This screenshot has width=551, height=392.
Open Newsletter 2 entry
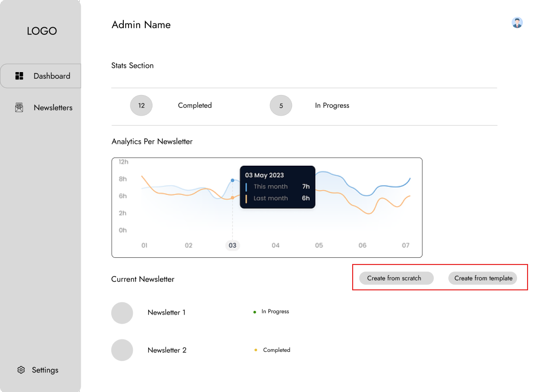pos(167,350)
